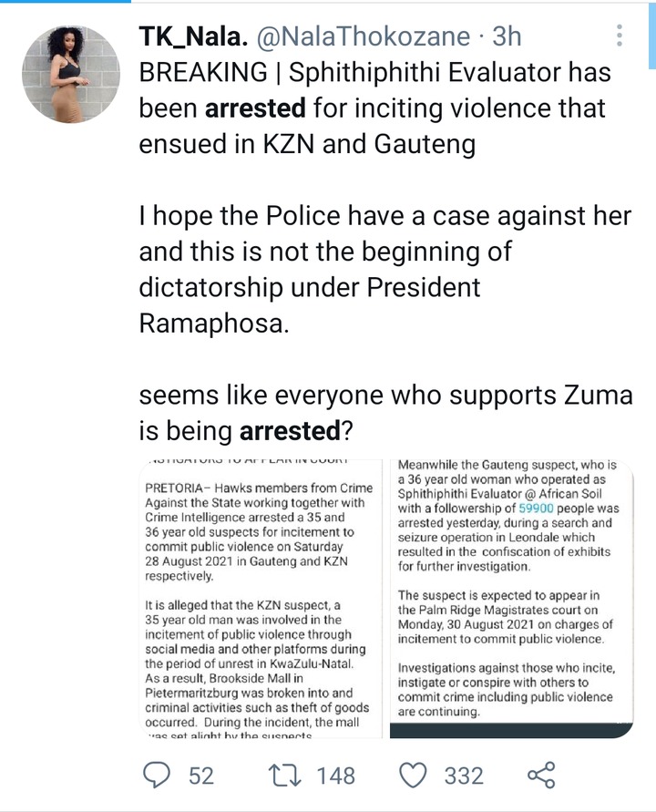
Task: Open the three-dot more options menu
Action: (x=620, y=36)
